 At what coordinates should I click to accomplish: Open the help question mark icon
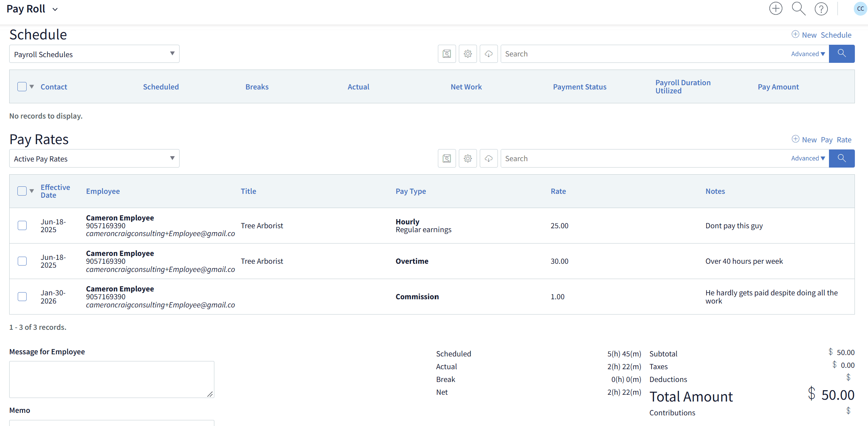821,9
